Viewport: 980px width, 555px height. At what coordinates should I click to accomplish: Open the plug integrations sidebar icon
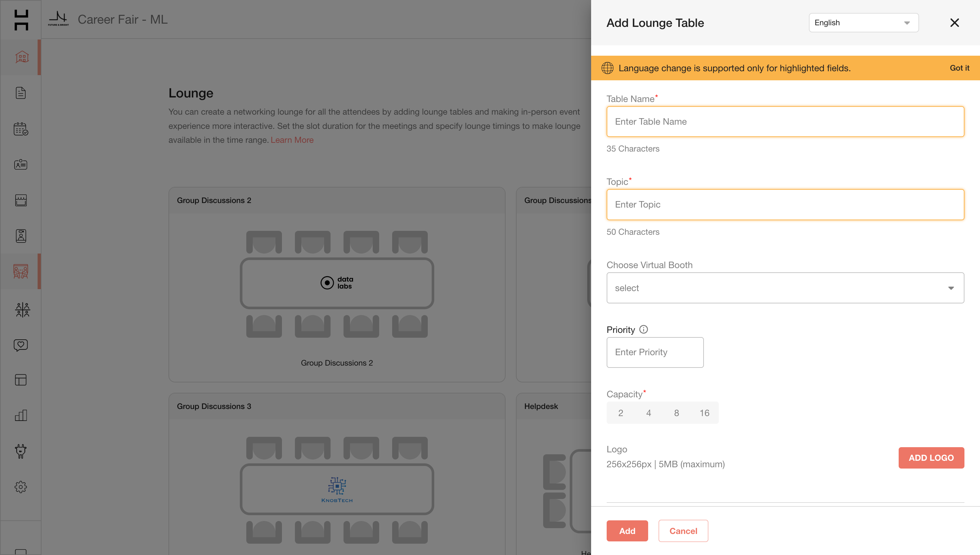tap(21, 451)
